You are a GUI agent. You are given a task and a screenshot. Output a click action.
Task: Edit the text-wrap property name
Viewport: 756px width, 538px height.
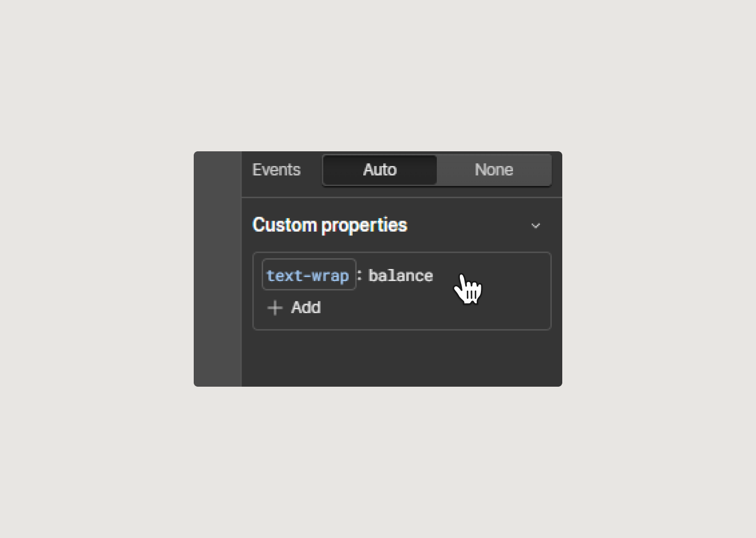click(x=309, y=275)
